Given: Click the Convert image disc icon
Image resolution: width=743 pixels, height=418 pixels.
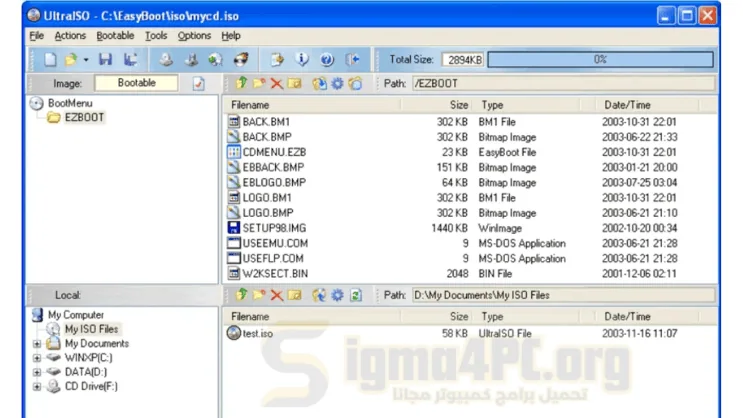Looking at the screenshot, I should tap(216, 60).
